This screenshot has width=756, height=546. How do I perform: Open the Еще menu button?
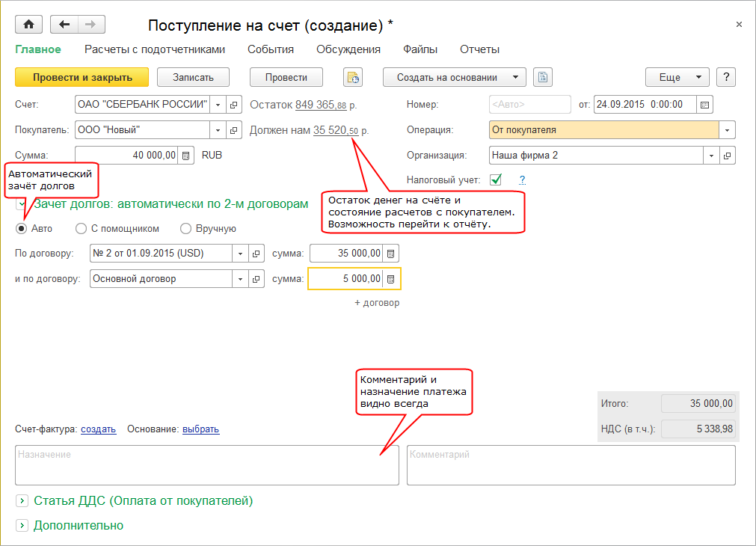point(677,77)
